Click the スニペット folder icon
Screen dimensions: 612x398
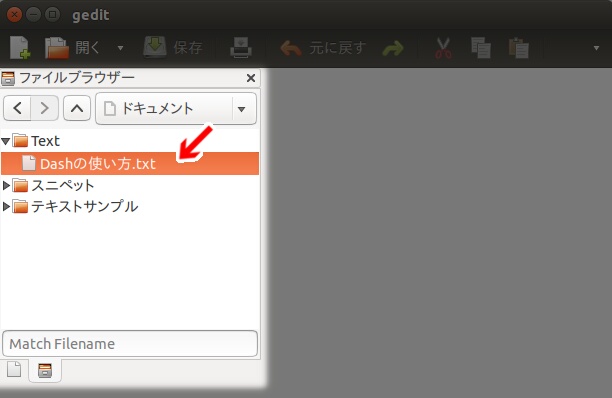pos(20,185)
